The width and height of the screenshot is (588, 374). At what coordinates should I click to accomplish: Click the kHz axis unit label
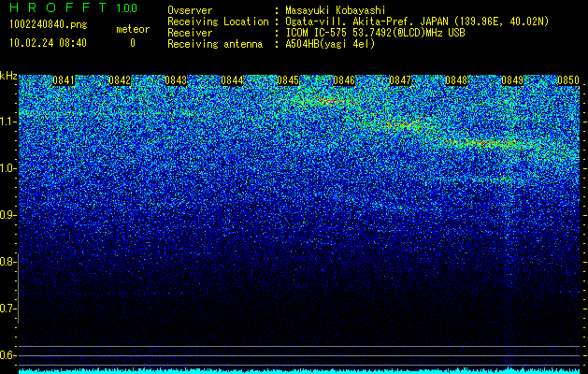pyautogui.click(x=8, y=76)
